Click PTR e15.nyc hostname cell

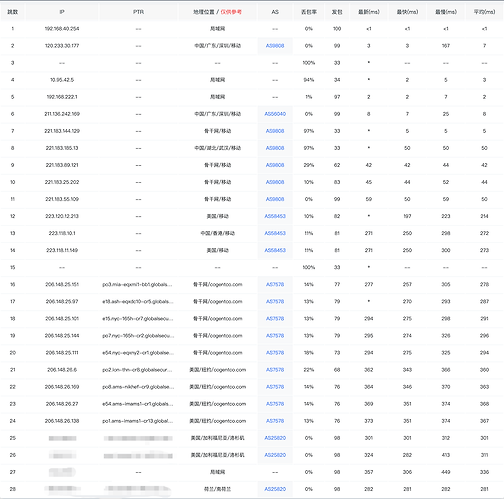[x=138, y=319]
